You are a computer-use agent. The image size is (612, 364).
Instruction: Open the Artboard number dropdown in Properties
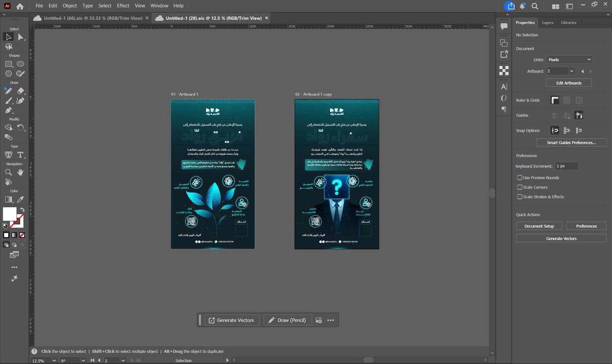(572, 71)
